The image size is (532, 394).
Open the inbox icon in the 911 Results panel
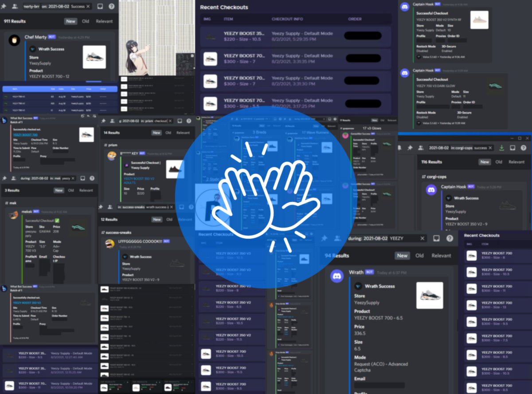pos(100,7)
